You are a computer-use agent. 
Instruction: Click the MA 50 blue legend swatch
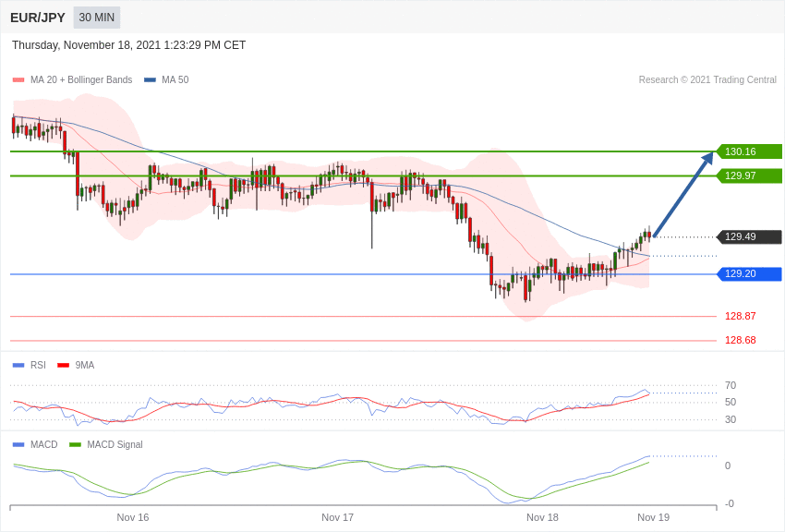(x=150, y=79)
